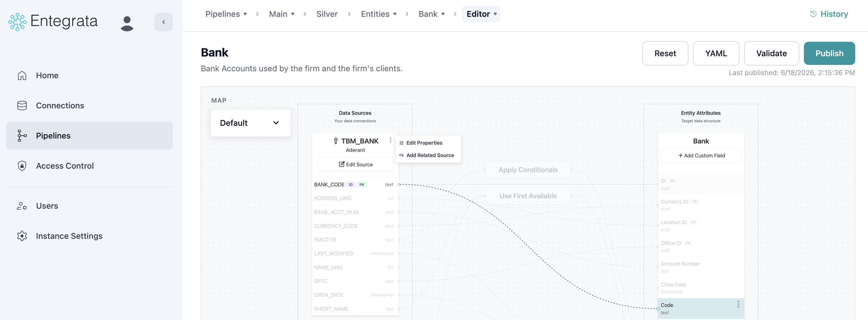Click the Validate button
Image resolution: width=868 pixels, height=320 pixels.
(x=771, y=53)
